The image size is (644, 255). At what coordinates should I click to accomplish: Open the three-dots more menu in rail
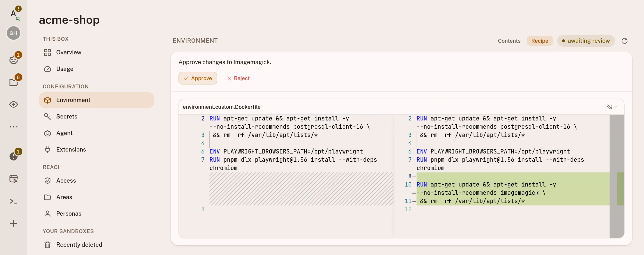click(14, 127)
